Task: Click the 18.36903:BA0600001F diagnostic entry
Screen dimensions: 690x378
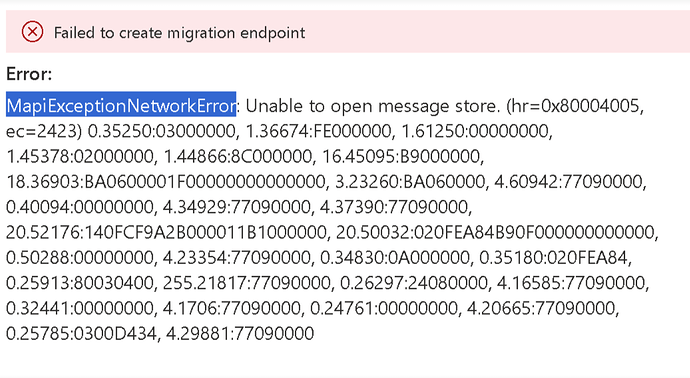Action: pos(167,182)
